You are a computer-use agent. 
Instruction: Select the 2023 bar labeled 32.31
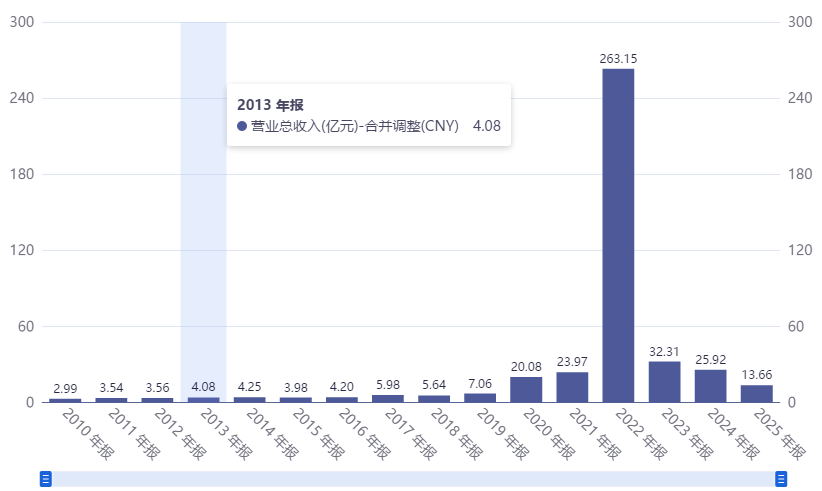pos(664,382)
